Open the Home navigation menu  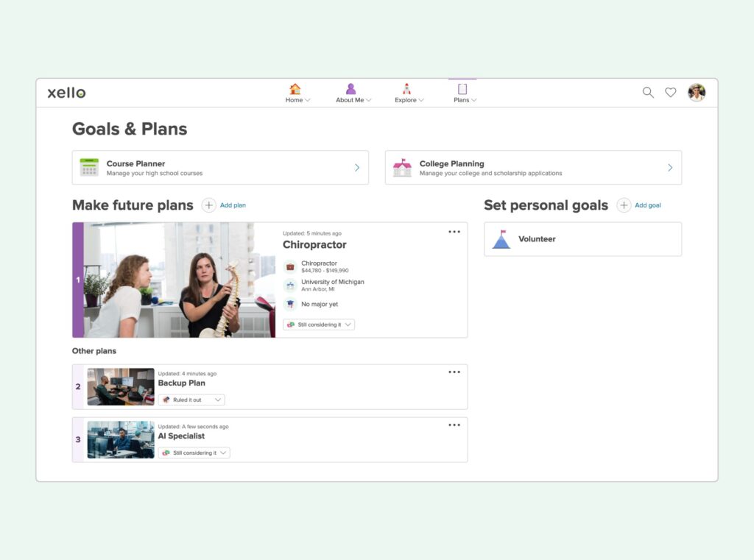tap(297, 93)
